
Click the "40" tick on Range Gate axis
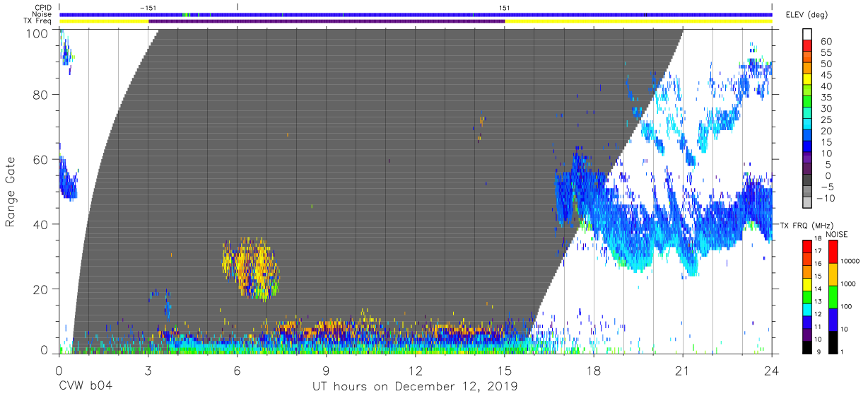(x=40, y=224)
